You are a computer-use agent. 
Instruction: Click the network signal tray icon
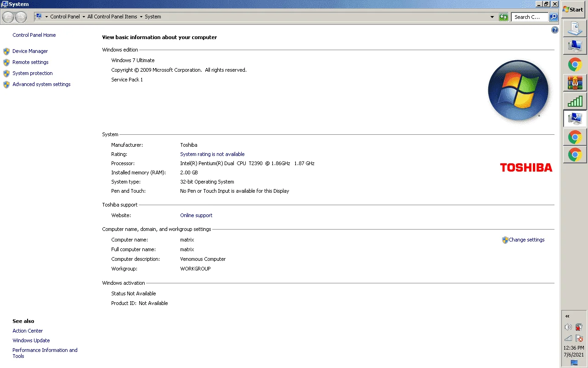pyautogui.click(x=568, y=338)
